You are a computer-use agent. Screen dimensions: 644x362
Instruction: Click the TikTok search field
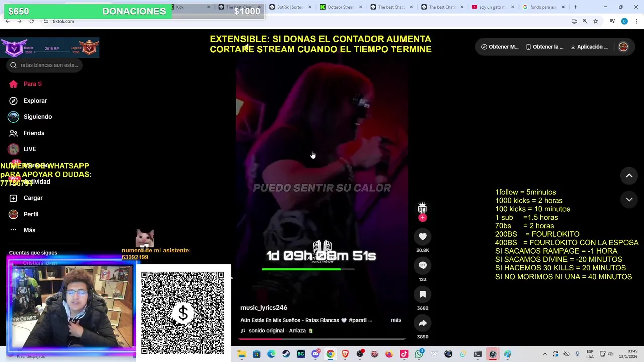tap(44, 65)
